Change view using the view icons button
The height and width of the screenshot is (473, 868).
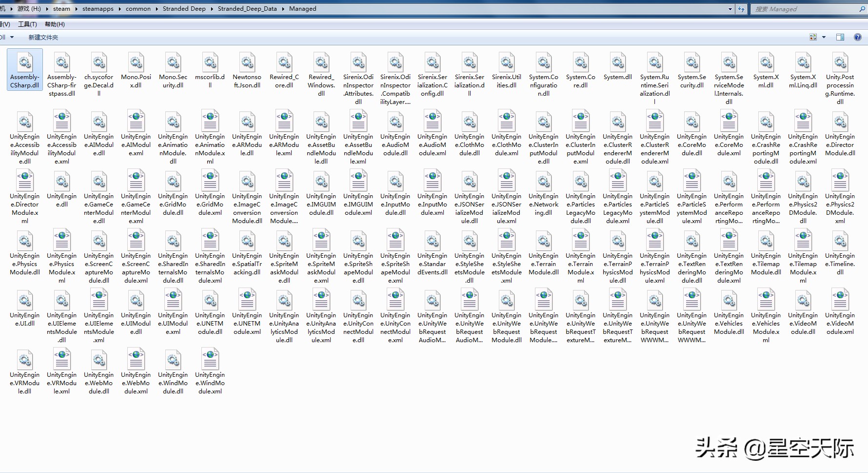pos(813,37)
